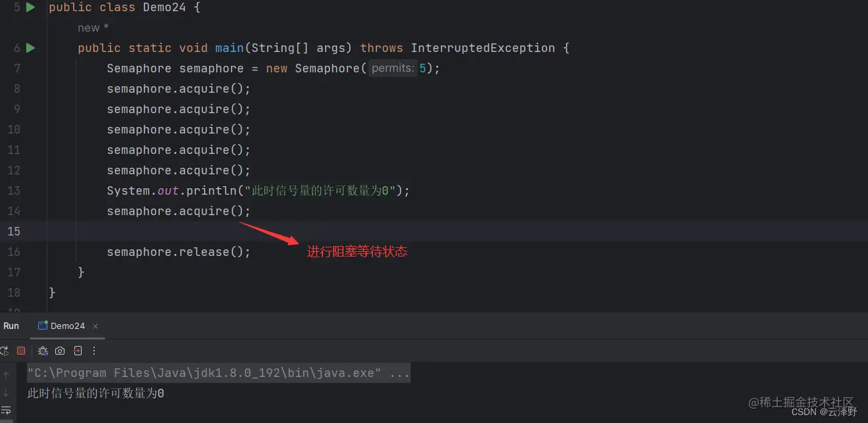Run class Demo24 from the gutter arrow

[30, 8]
